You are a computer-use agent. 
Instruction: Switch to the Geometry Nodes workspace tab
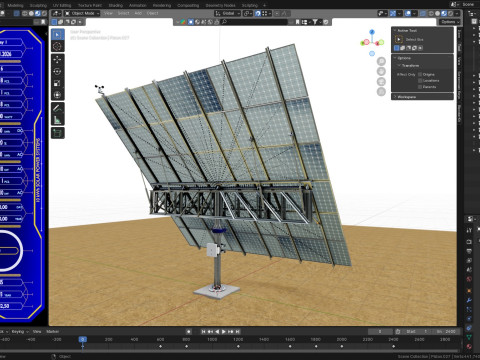(x=220, y=5)
